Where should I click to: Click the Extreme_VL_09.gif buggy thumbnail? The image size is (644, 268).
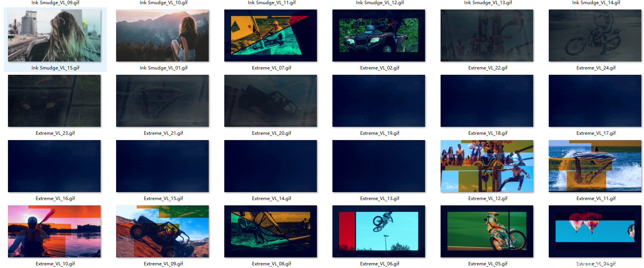coord(162,232)
